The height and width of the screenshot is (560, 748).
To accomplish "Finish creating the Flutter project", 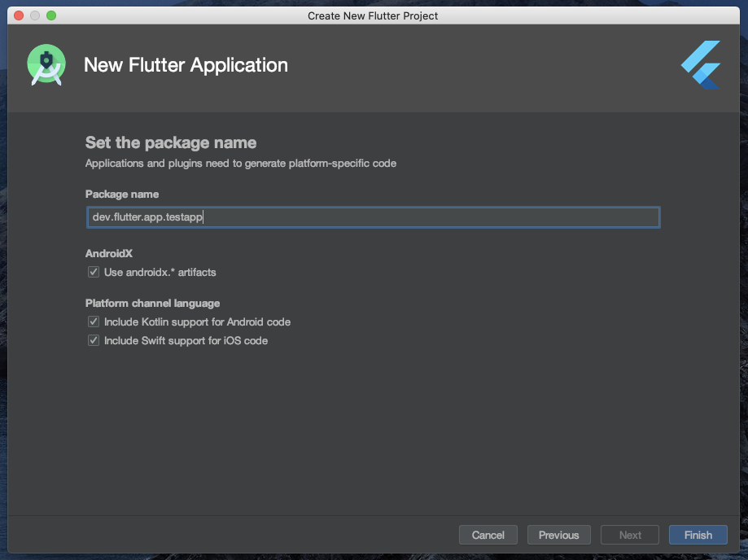I will pos(698,535).
